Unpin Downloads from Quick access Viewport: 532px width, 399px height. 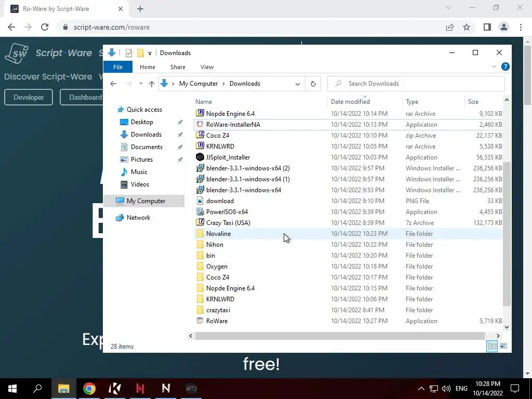[180, 135]
